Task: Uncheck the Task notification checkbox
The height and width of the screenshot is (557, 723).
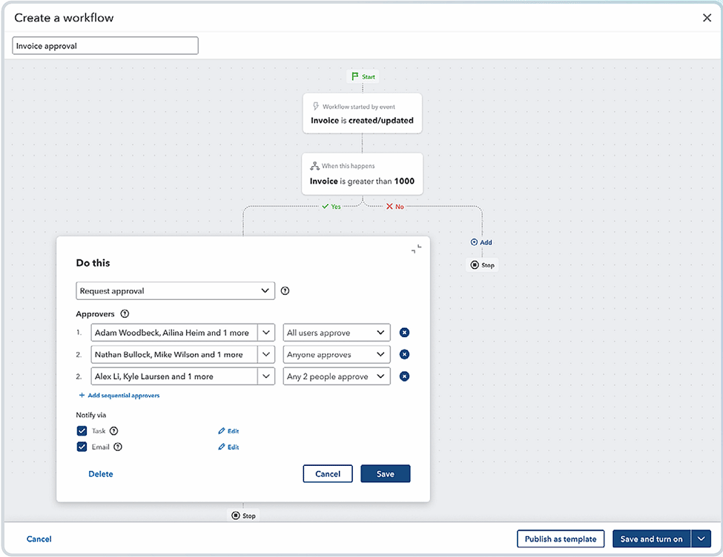Action: [x=82, y=431]
